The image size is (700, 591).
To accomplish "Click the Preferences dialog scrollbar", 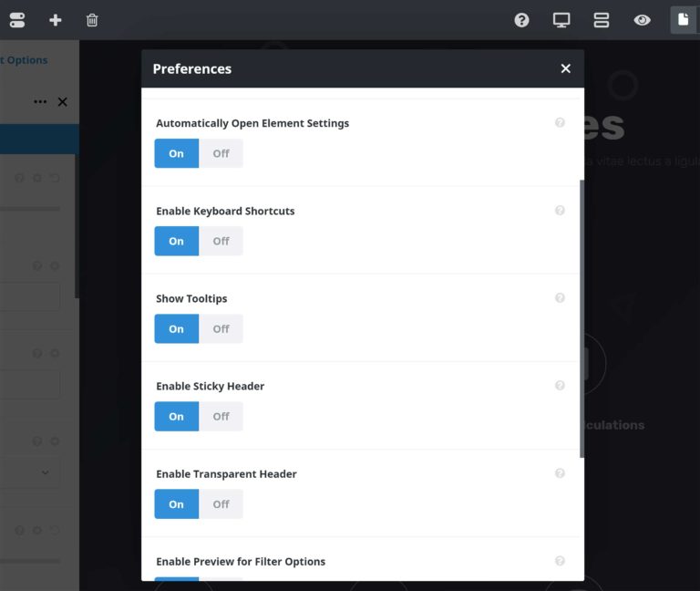I will [582, 318].
